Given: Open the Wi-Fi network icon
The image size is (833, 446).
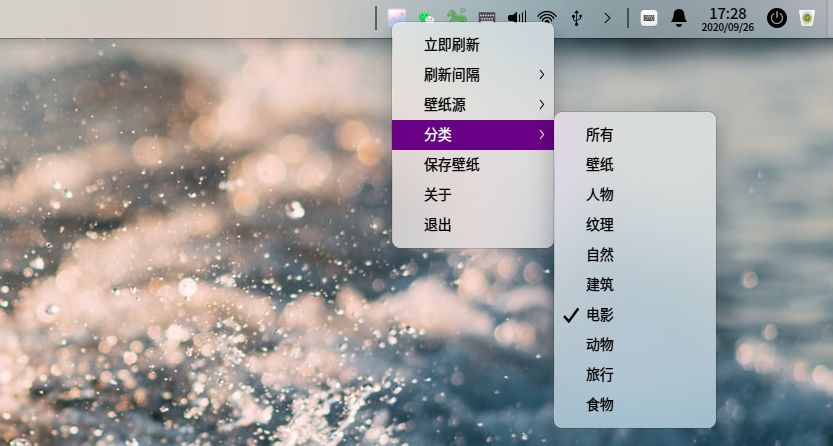Looking at the screenshot, I should (x=546, y=18).
